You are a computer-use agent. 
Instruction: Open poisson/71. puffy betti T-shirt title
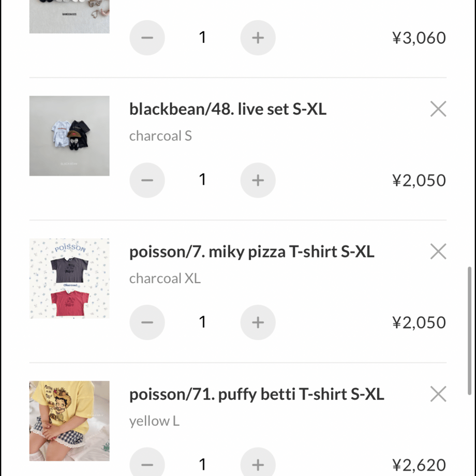(x=257, y=394)
